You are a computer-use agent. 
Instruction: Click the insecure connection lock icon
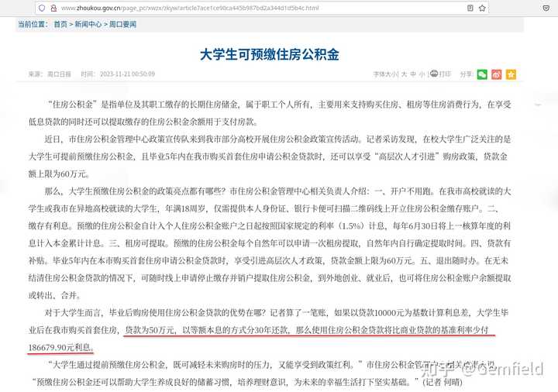point(53,8)
